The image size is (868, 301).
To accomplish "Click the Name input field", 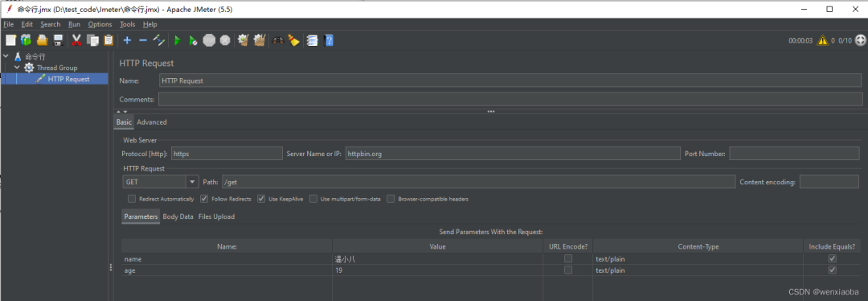I will pos(510,80).
